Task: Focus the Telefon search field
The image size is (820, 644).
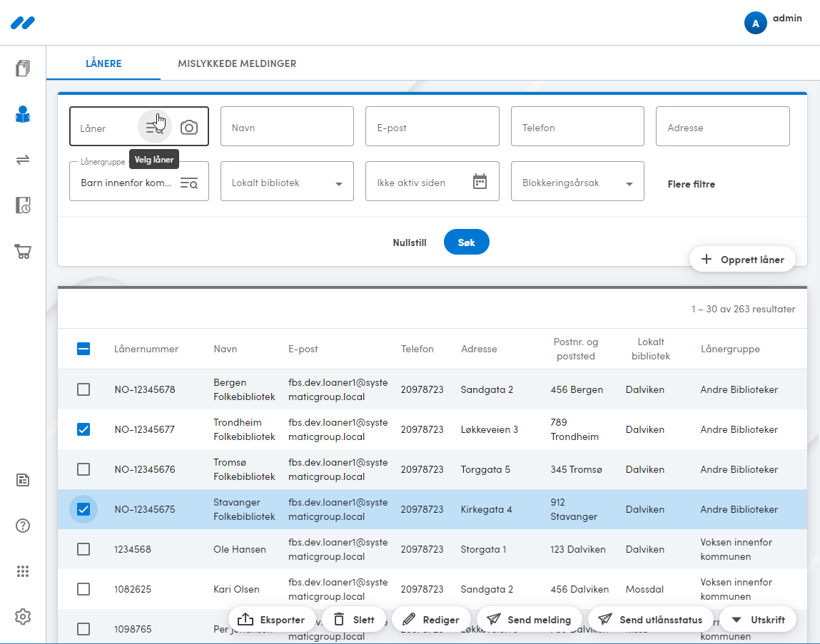Action: [x=577, y=126]
